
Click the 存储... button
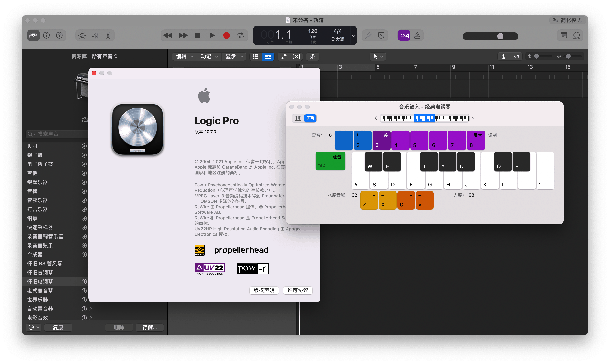coord(150,327)
